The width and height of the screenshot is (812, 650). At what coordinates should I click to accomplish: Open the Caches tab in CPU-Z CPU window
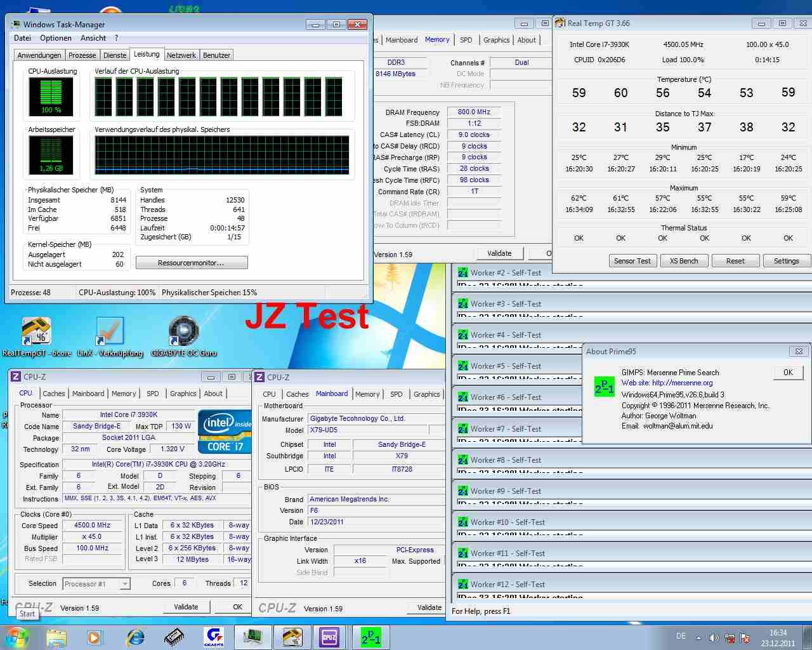tap(54, 394)
